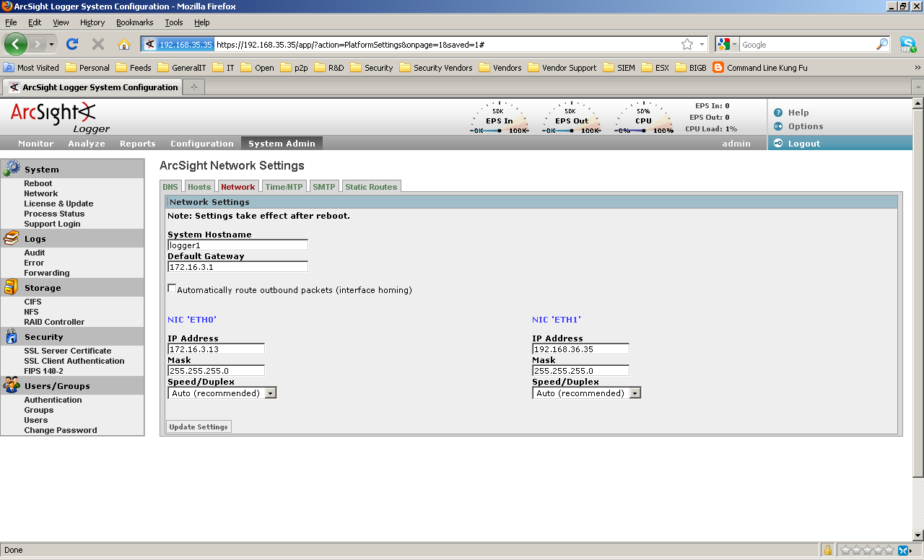Enable automatically route outbound packets checkbox
The width and height of the screenshot is (924, 560).
click(x=172, y=289)
